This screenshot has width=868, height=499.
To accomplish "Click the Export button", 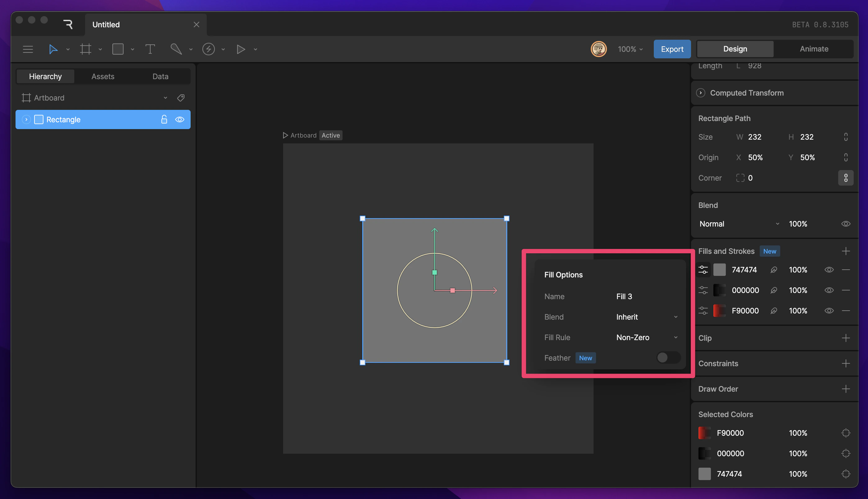I will [x=672, y=49].
